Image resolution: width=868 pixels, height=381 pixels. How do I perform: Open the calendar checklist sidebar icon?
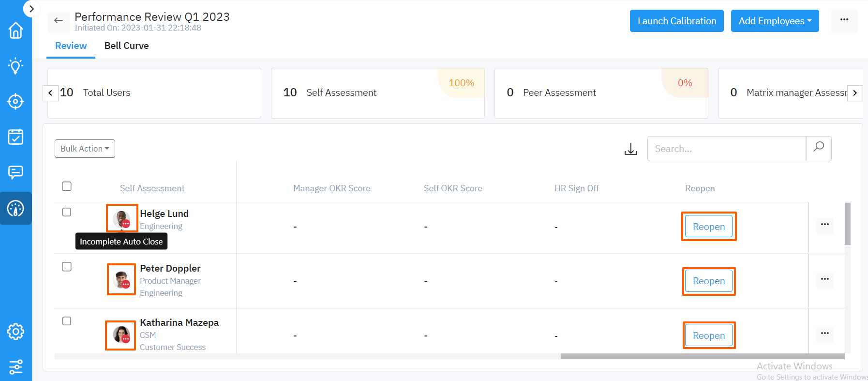(15, 137)
